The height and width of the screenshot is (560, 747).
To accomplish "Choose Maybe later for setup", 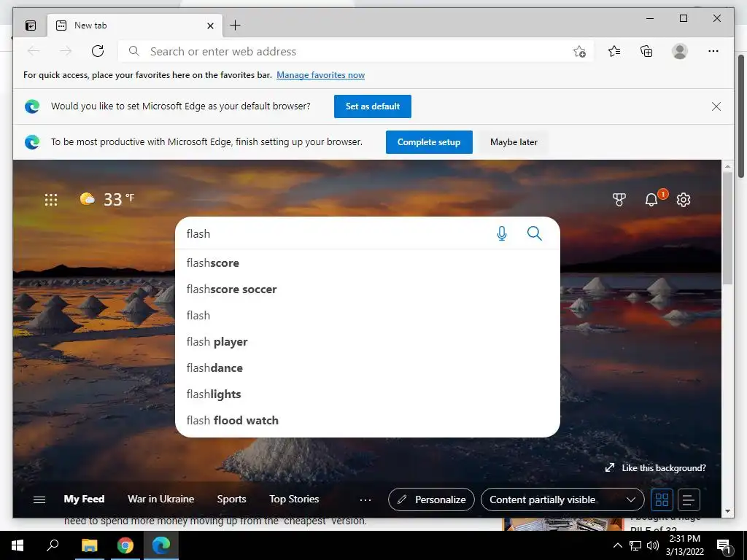I will (x=514, y=142).
